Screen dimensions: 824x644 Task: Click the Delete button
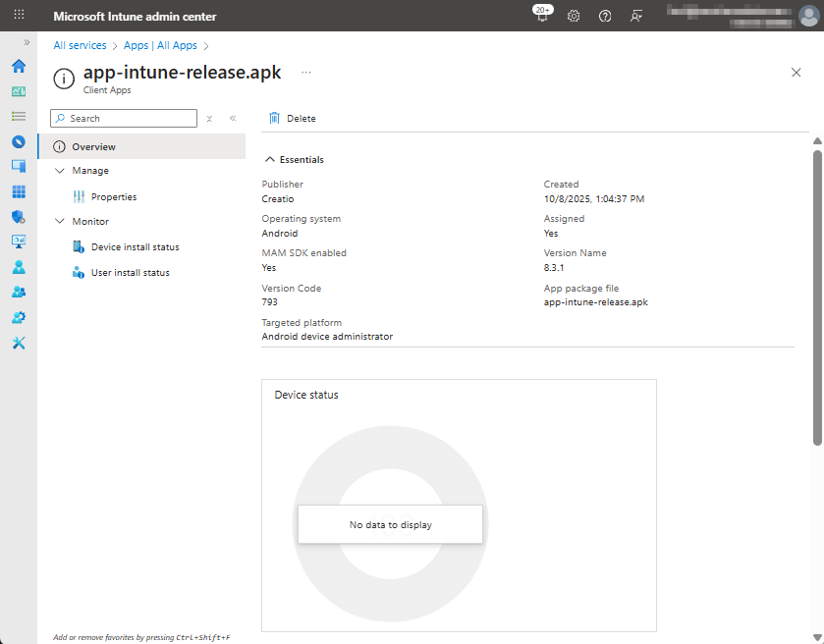click(293, 119)
